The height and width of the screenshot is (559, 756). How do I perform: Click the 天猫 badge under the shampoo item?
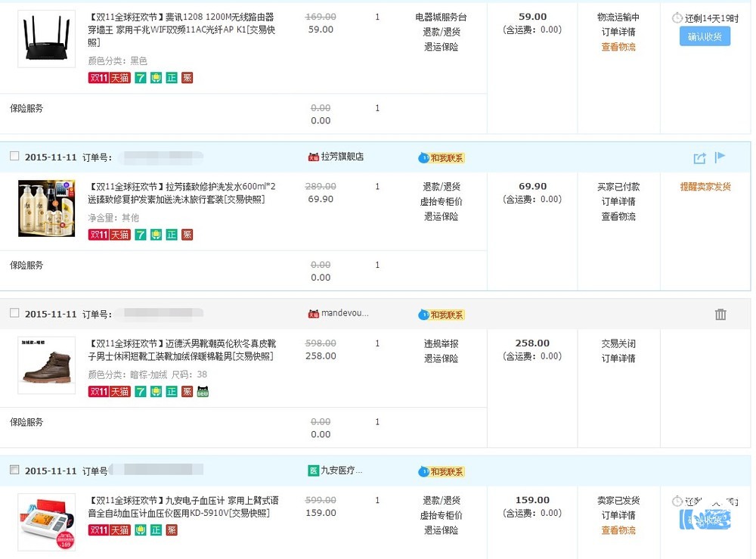coord(120,234)
